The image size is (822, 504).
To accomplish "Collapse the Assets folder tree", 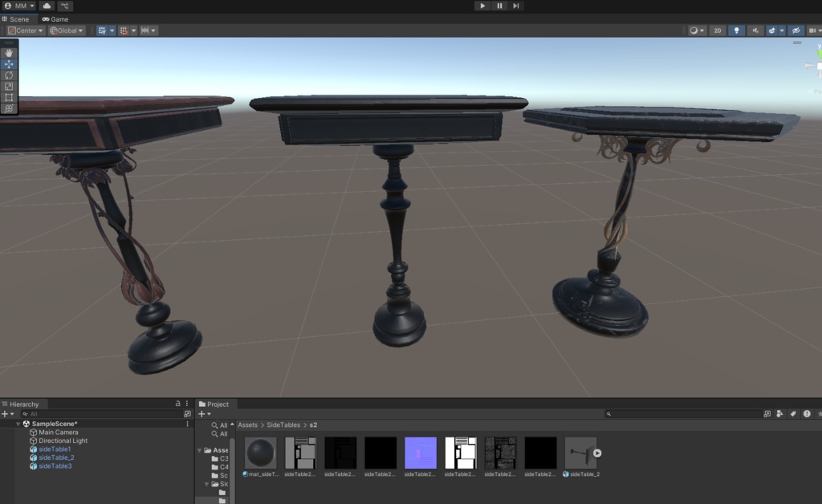I will pos(199,450).
